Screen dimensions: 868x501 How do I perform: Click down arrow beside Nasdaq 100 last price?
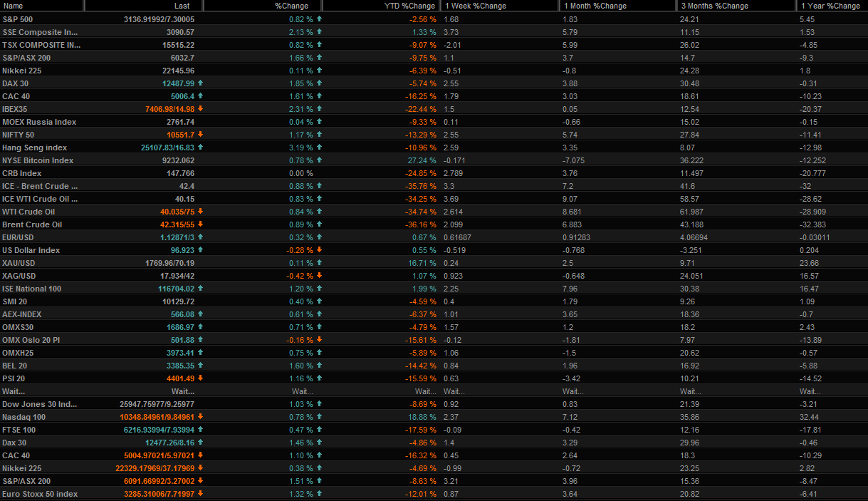[200, 417]
